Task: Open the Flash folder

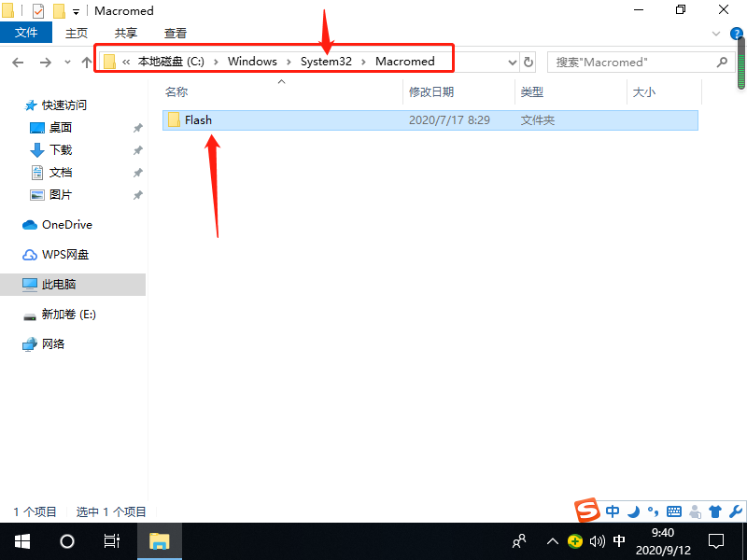Action: click(198, 120)
